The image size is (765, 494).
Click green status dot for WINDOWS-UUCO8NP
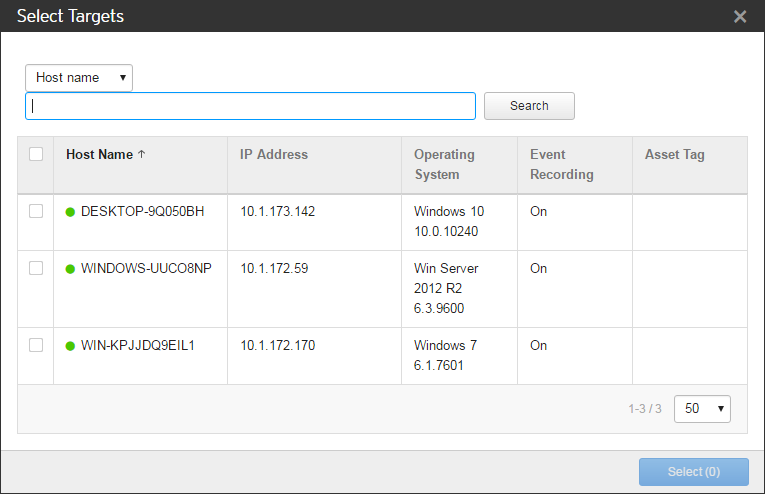(x=70, y=269)
